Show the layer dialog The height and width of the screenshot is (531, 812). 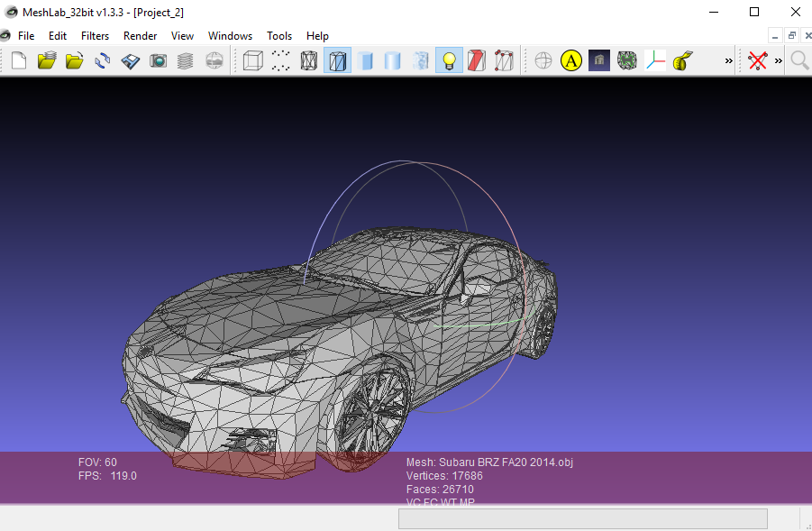[x=186, y=60]
